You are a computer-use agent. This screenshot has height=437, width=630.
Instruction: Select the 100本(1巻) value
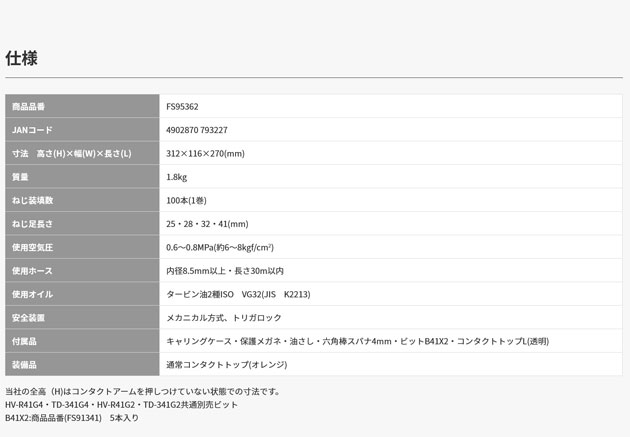point(186,200)
